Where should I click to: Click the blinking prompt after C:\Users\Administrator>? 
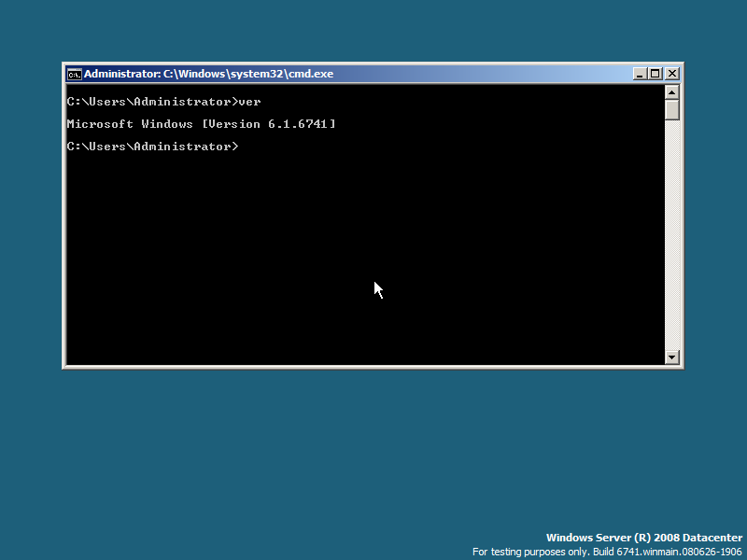click(x=245, y=146)
